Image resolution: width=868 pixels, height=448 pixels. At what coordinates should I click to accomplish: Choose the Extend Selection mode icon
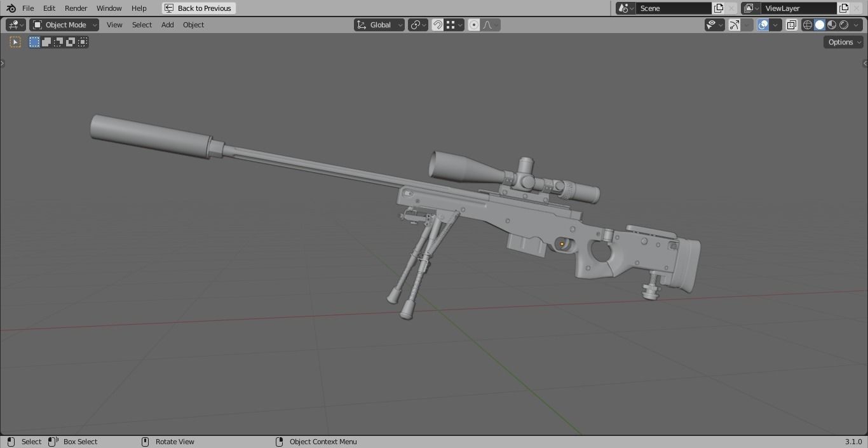click(46, 42)
